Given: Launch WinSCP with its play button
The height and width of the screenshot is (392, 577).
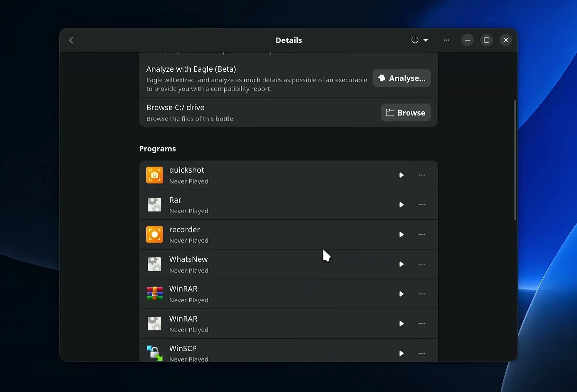Looking at the screenshot, I should click(401, 353).
